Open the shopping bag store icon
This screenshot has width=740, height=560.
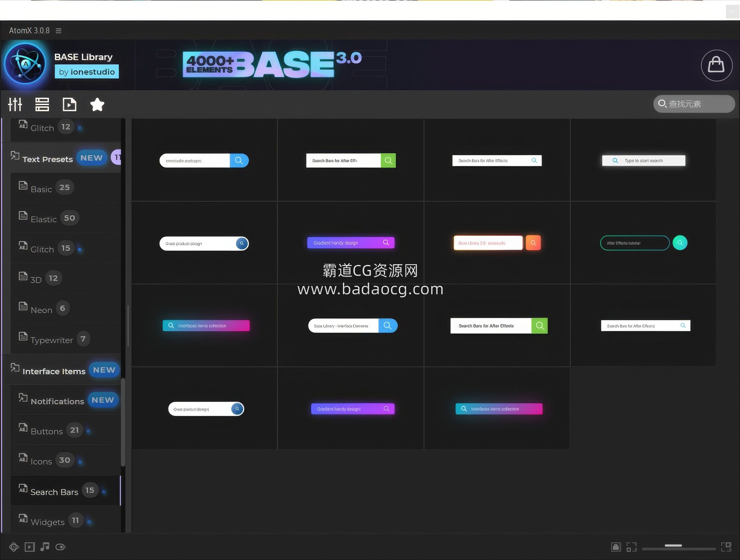pyautogui.click(x=716, y=65)
